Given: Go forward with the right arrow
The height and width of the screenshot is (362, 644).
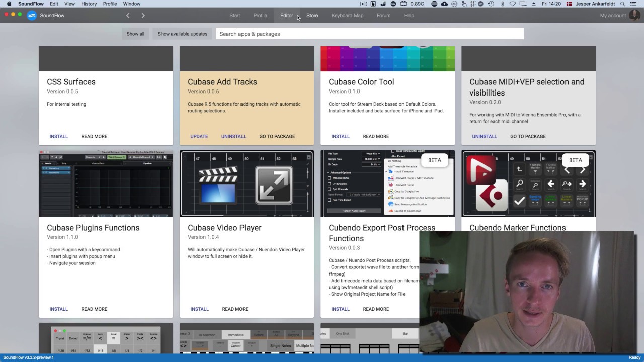Looking at the screenshot, I should click(x=143, y=16).
